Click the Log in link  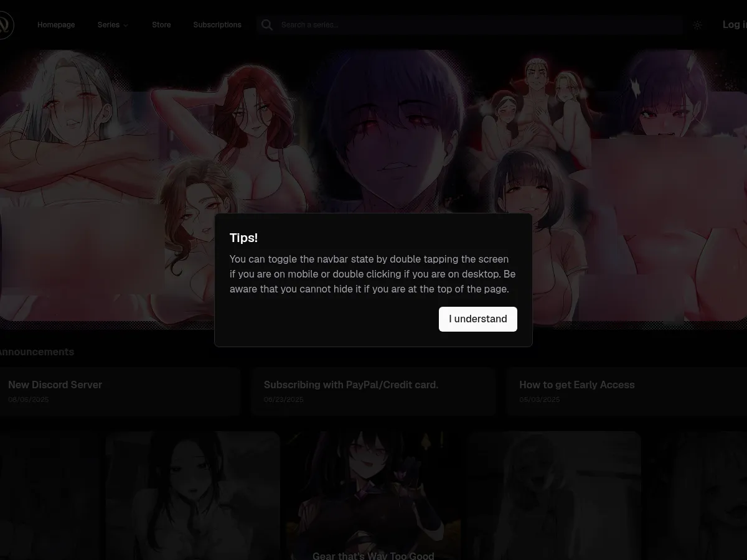tap(734, 25)
